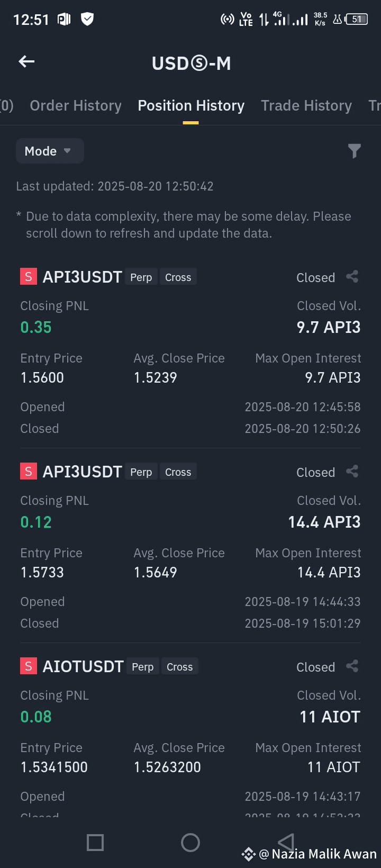Tap the Cross tag on first API3USDT
This screenshot has width=381, height=868.
click(178, 277)
